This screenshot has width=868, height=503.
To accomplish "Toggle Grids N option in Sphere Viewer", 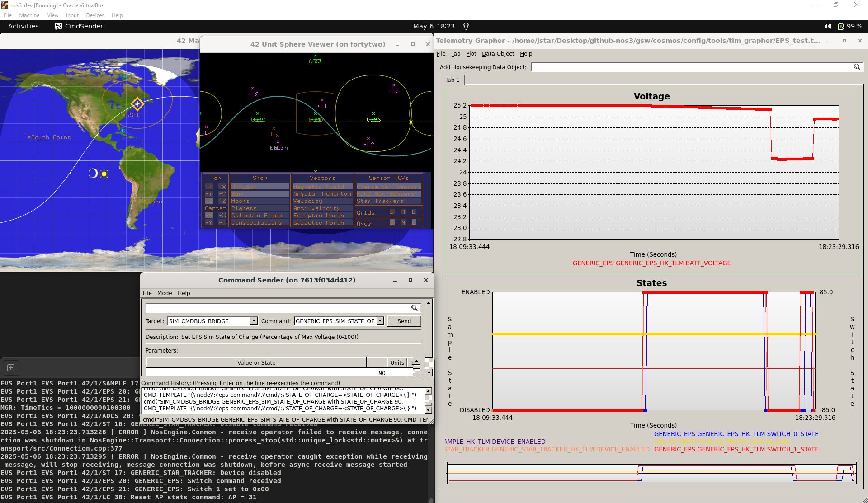I will (403, 212).
